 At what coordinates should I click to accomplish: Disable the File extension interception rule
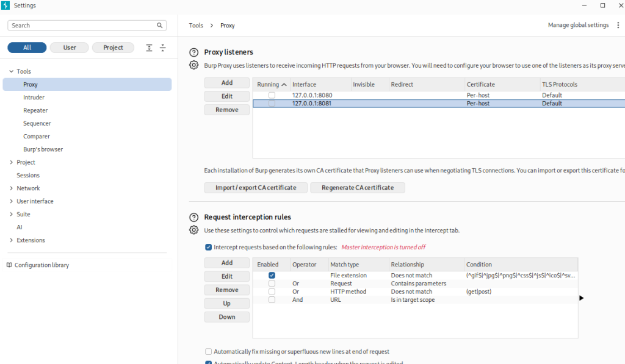(272, 275)
